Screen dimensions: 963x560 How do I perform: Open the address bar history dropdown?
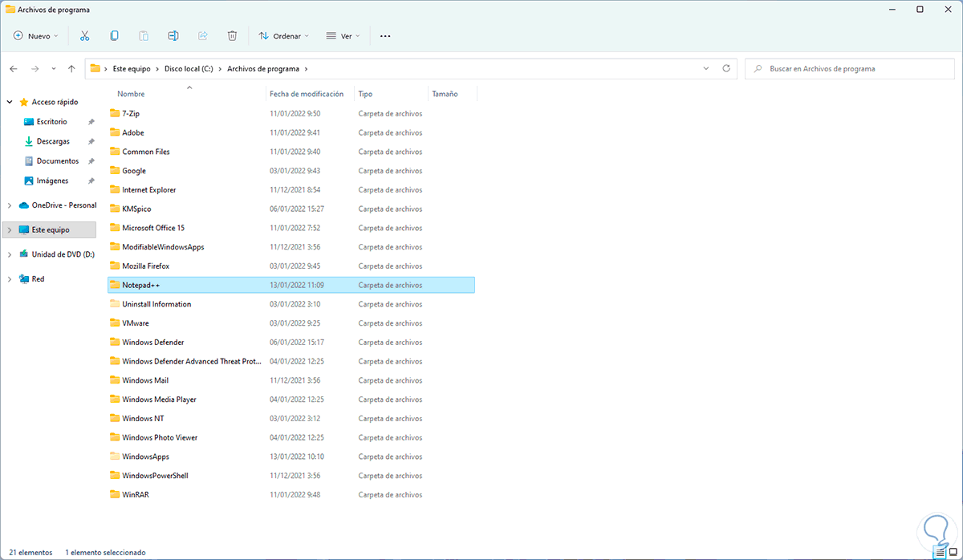tap(706, 68)
